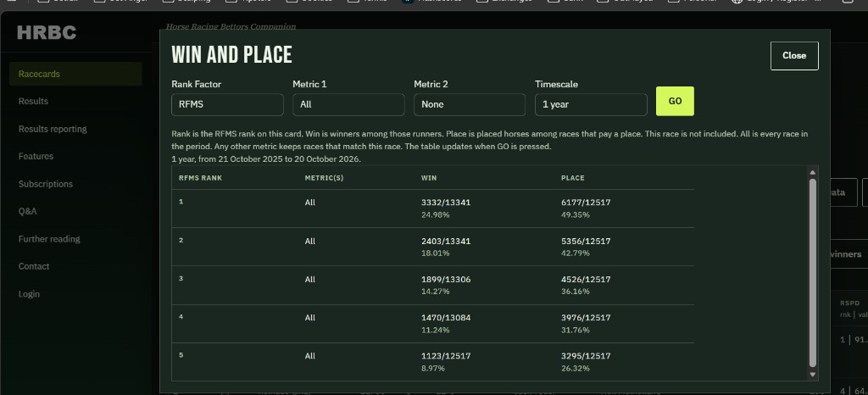Select place value 4526/12517
The height and width of the screenshot is (395, 868).
[586, 280]
